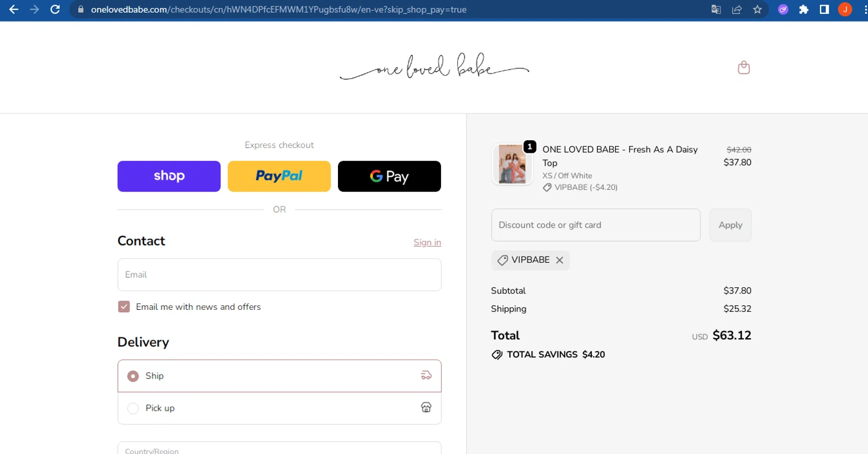Click the $25.32 shipping amount
The width and height of the screenshot is (868, 454).
coord(737,309)
